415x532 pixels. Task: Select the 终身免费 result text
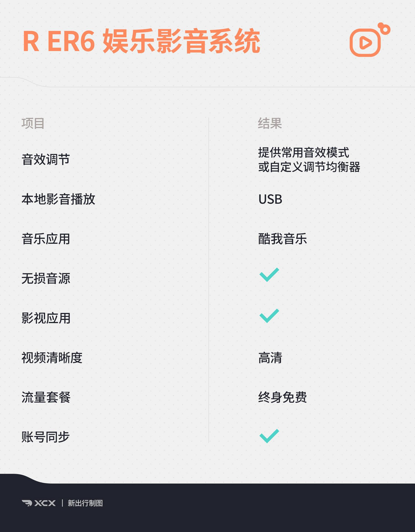(282, 397)
